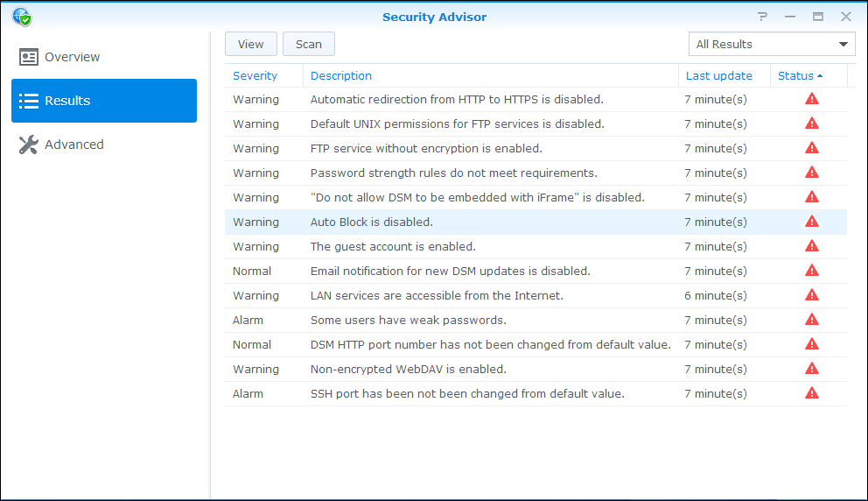The height and width of the screenshot is (501, 868).
Task: Click alert icon for Password strength rules row
Action: [811, 173]
